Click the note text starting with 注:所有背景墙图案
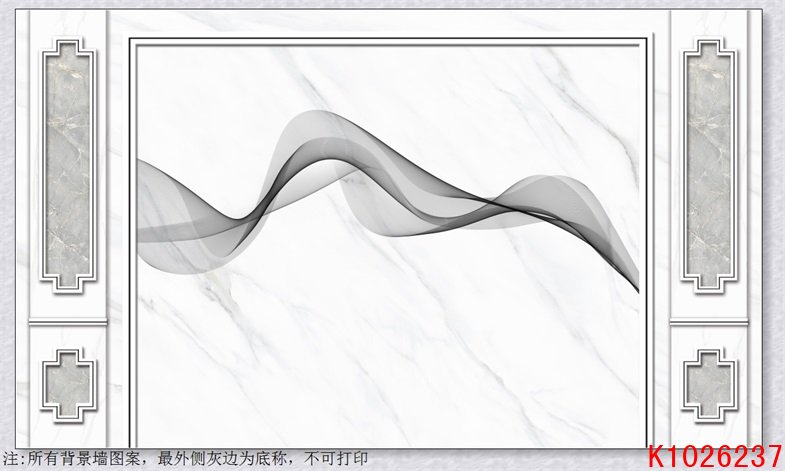Screen dimensions: 785x471 (186, 458)
